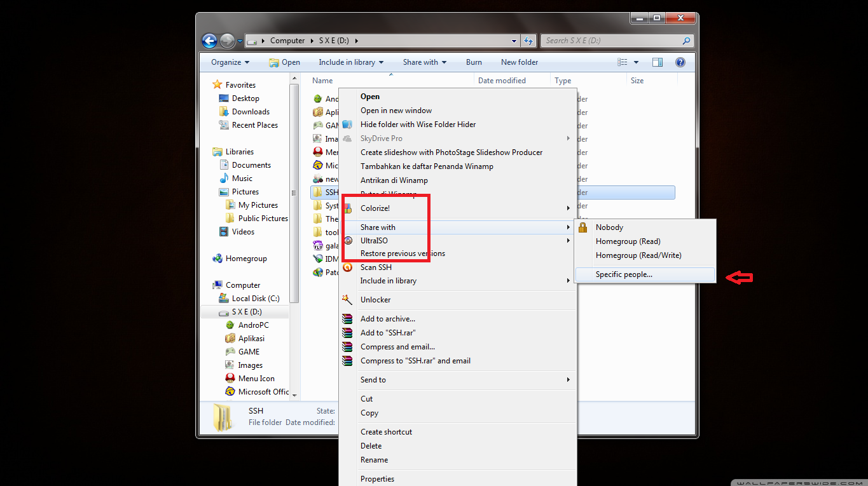The height and width of the screenshot is (486, 868).
Task: Click the Recent Places icon
Action: pos(224,125)
